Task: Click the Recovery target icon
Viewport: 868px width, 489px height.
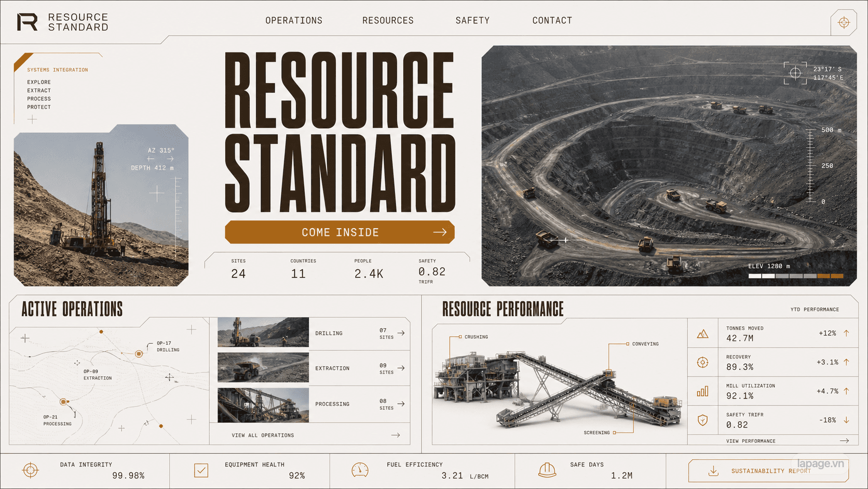Action: click(702, 363)
